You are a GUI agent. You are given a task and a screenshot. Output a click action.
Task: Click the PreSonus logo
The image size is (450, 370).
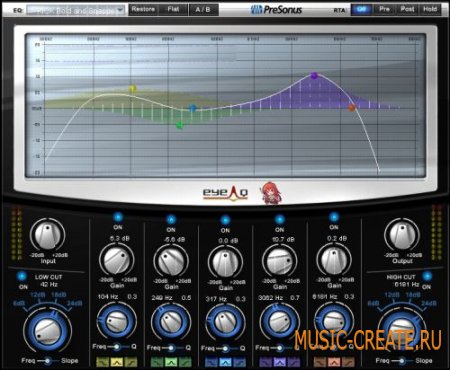point(276,10)
